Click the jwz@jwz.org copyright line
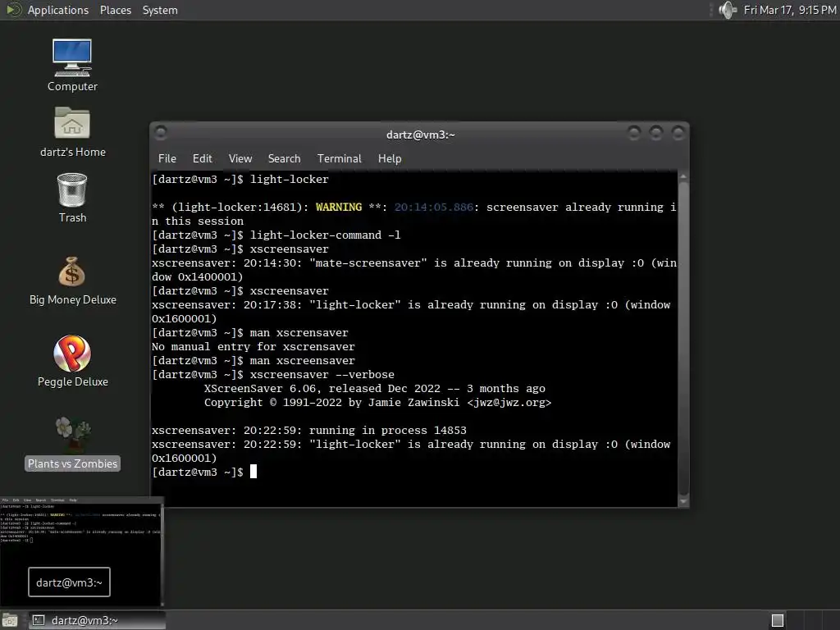The image size is (840, 630). 377,402
